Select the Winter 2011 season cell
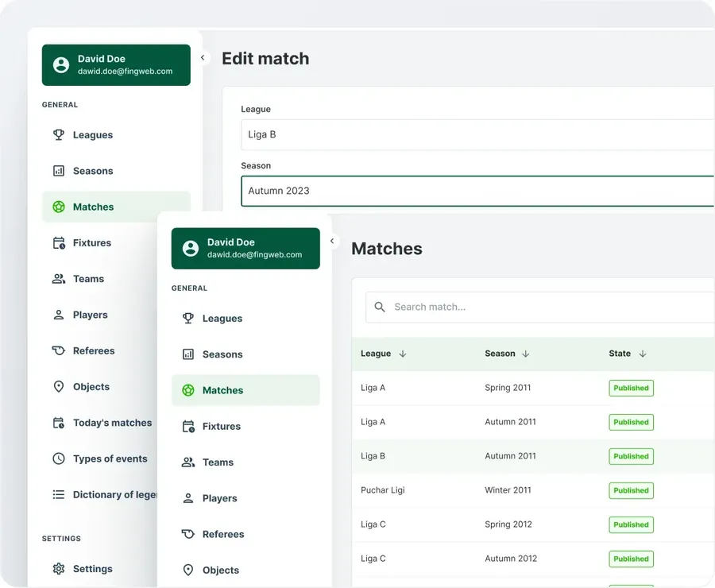This screenshot has width=715, height=588. tap(508, 490)
